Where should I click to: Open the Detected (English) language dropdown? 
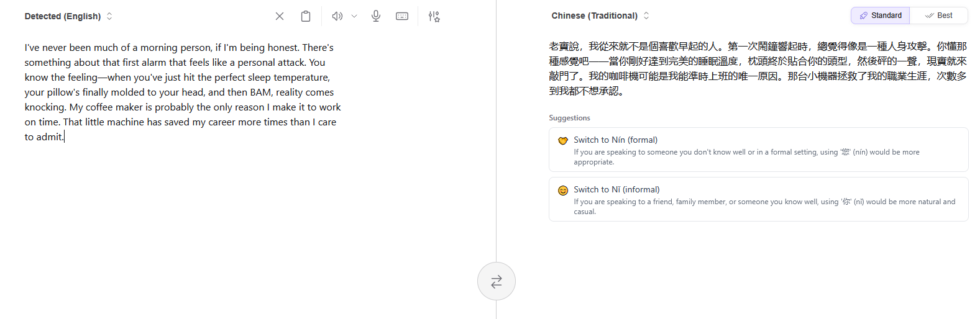[x=68, y=16]
